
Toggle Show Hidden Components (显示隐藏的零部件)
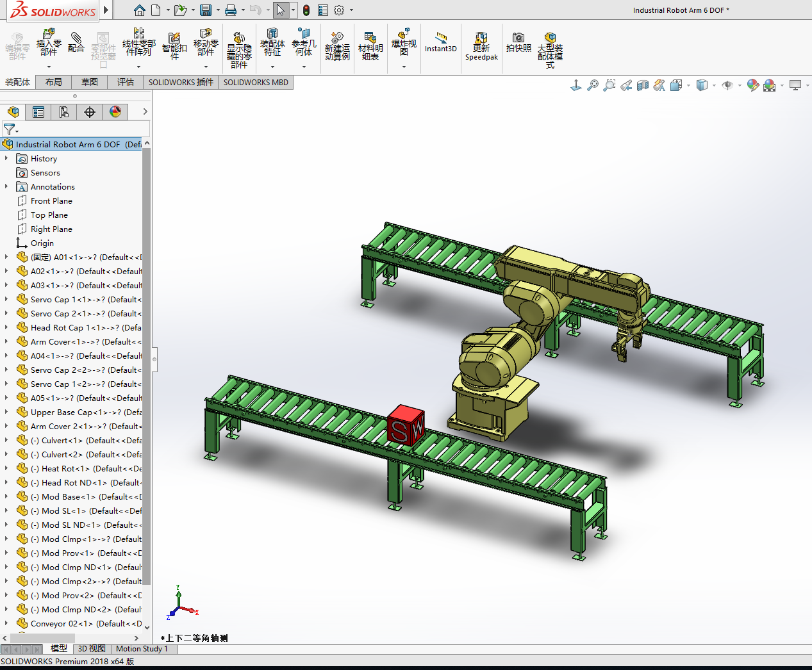tap(239, 50)
